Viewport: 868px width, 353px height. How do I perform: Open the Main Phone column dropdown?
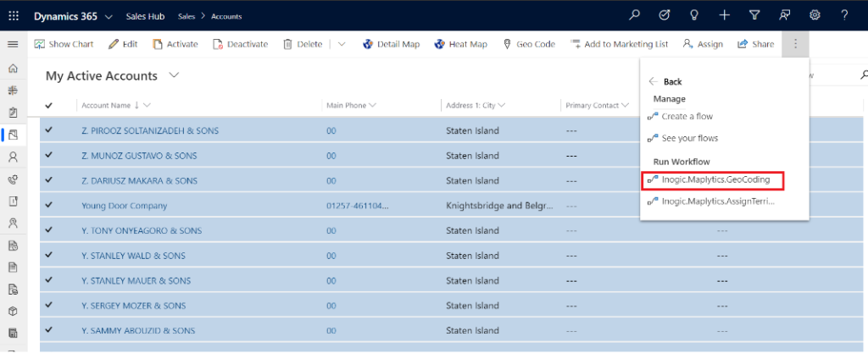click(373, 105)
